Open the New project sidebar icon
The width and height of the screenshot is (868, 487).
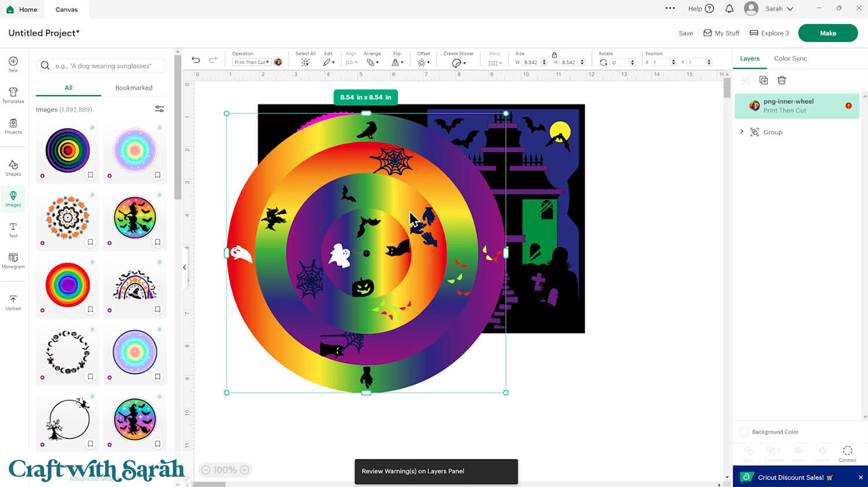(x=13, y=64)
